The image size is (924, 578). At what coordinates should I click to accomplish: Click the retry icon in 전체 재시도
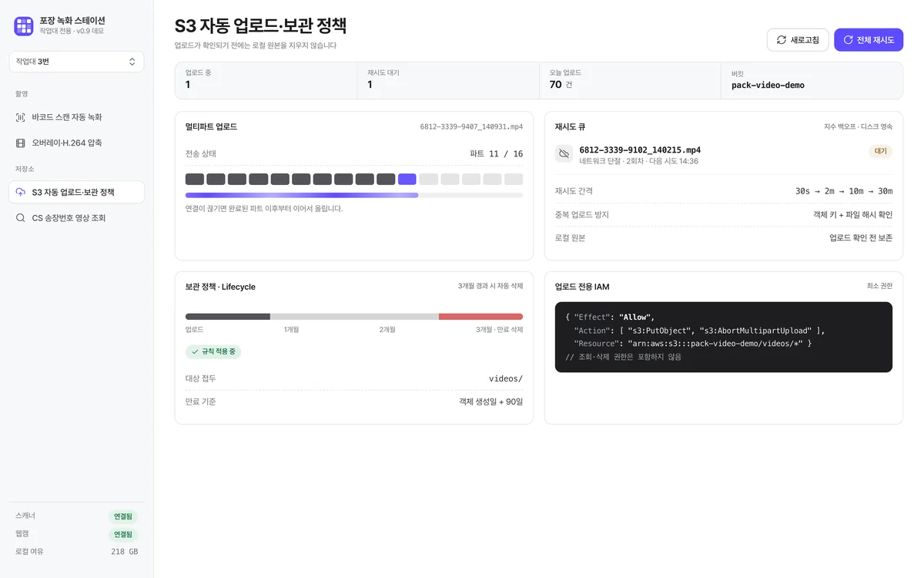pyautogui.click(x=848, y=40)
